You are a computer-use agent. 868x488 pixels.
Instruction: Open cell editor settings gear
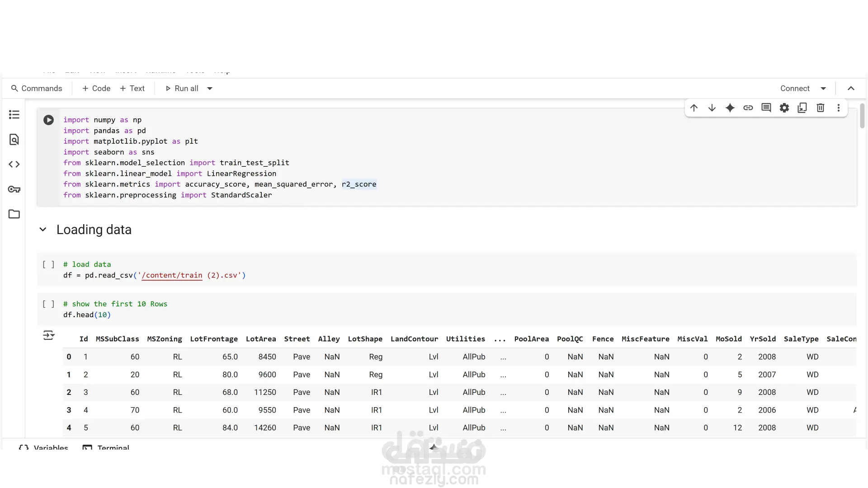click(x=784, y=108)
